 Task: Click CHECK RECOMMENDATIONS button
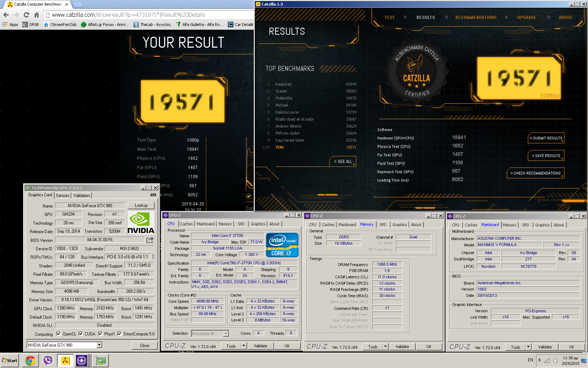coord(535,173)
